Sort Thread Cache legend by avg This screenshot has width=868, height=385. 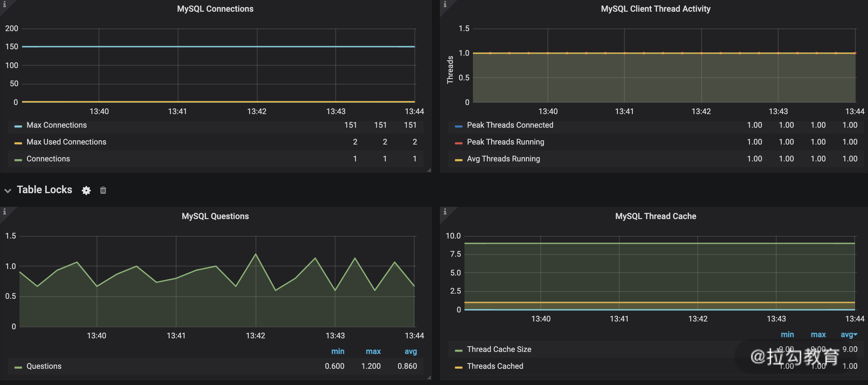point(848,334)
